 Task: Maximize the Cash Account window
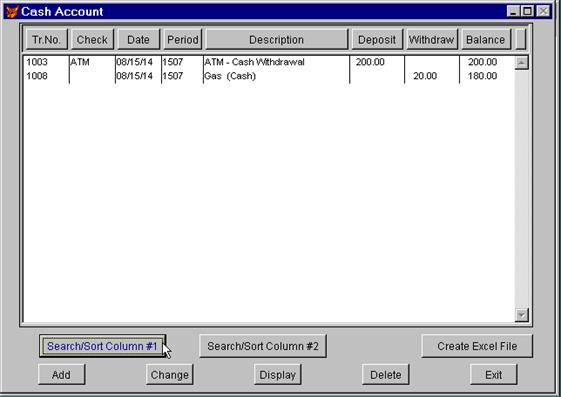[528, 11]
